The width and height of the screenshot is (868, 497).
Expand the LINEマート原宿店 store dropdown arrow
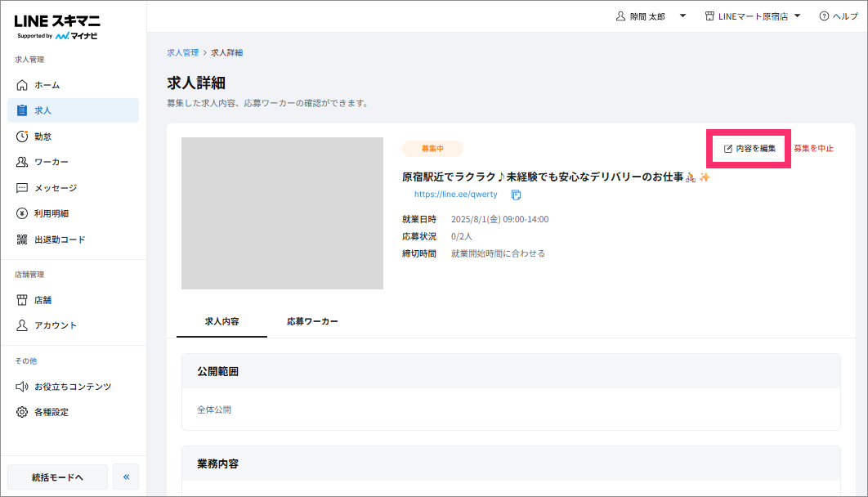(797, 16)
